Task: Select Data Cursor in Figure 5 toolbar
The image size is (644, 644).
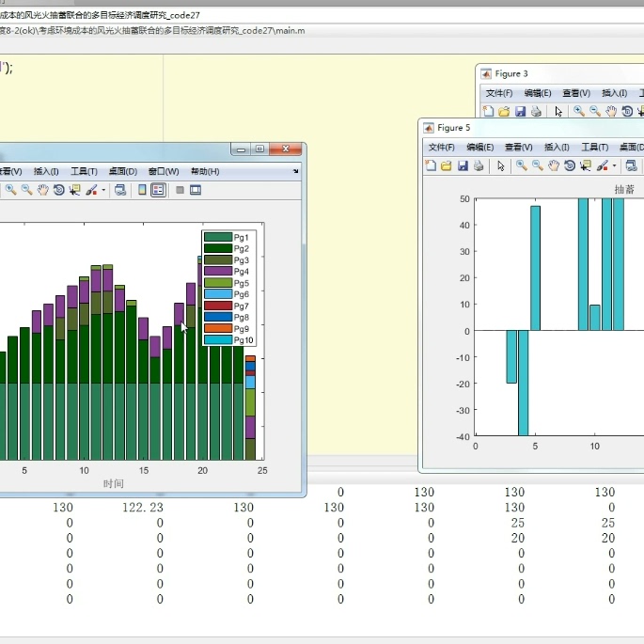Action: coord(586,165)
